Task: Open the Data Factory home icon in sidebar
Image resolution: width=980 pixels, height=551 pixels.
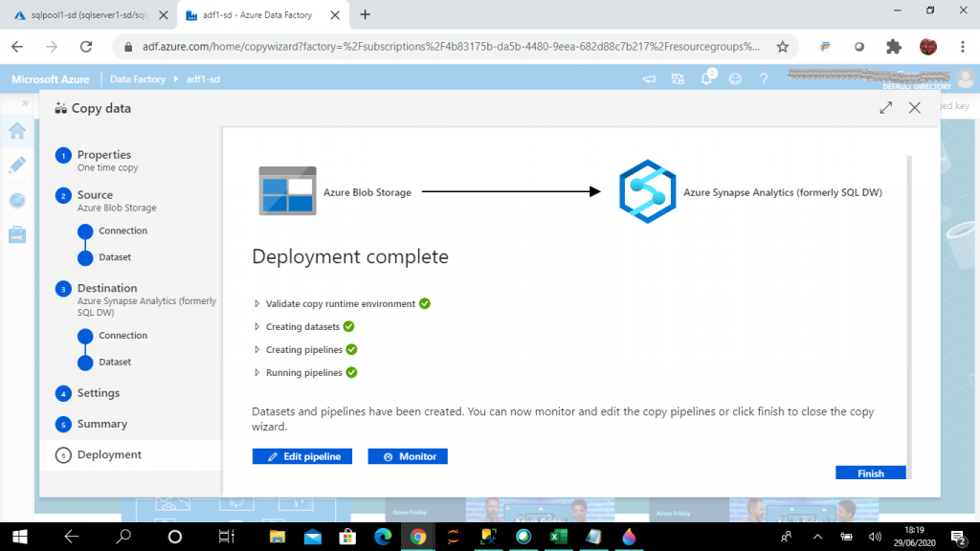Action: click(17, 131)
